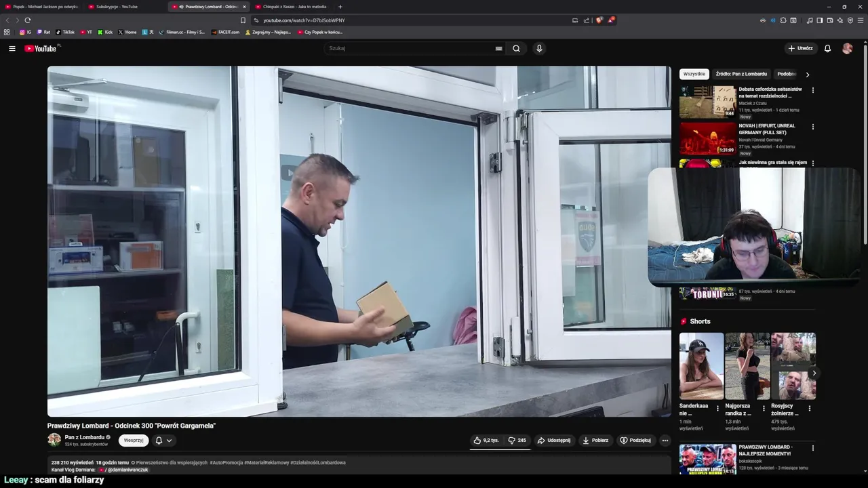Reload the page in the browser
The width and height of the screenshot is (868, 488).
coord(27,20)
